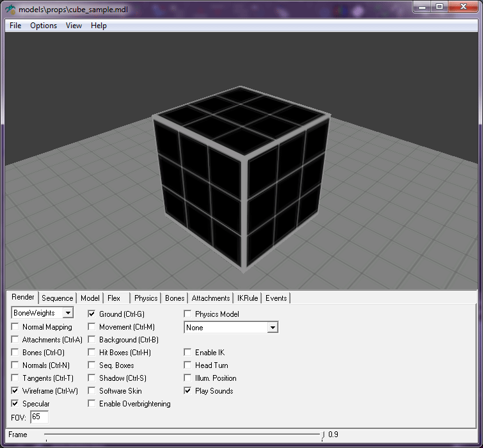483x448 pixels.
Task: Open the Options menu
Action: pyautogui.click(x=44, y=26)
